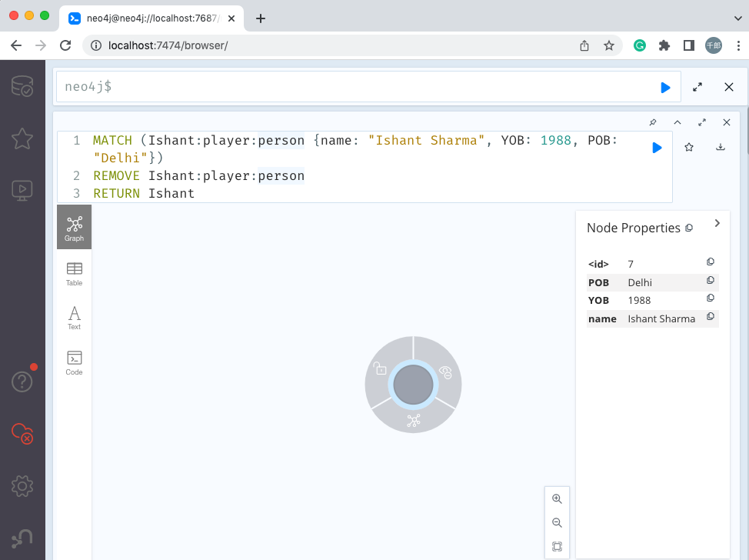
Task: View site information icon in address bar
Action: pyautogui.click(x=96, y=45)
